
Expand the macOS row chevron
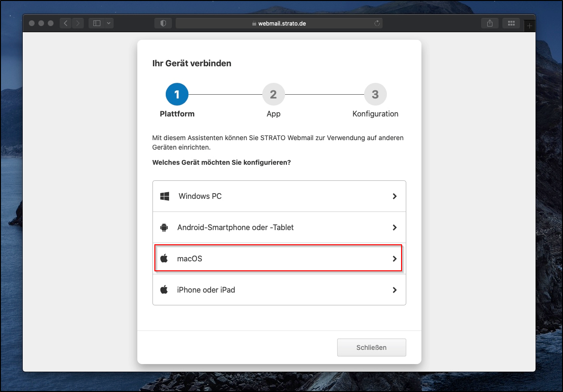click(x=394, y=258)
